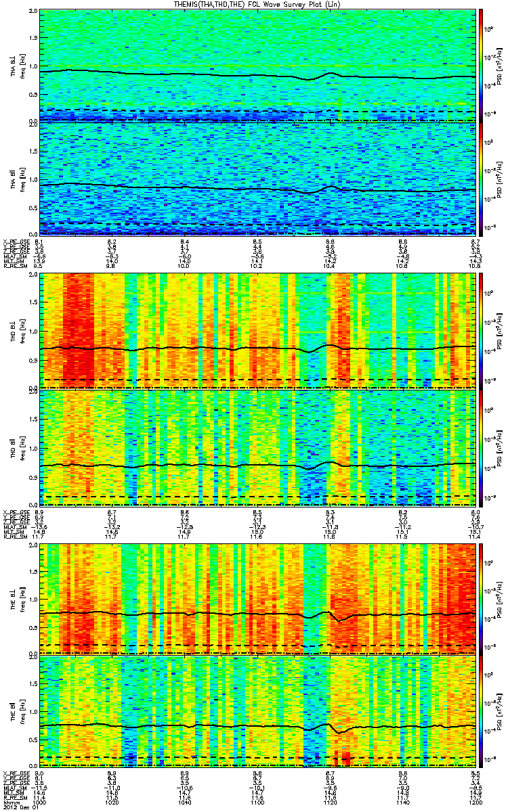Image resolution: width=508 pixels, height=812 pixels.
Task: Click PSD [nT²/Hz] label beside THD B-perpendicular colorbar
Action: [x=499, y=330]
